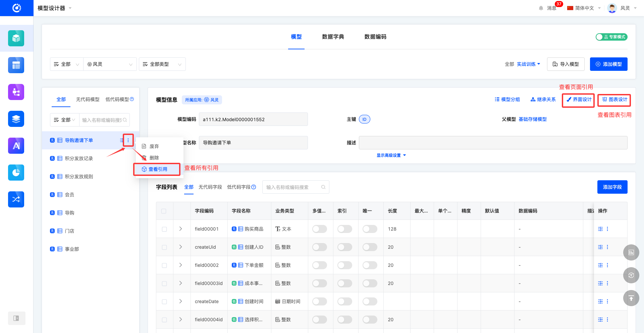The height and width of the screenshot is (333, 644).
Task: Toggle 唯一 switch for createDate row
Action: [370, 301]
